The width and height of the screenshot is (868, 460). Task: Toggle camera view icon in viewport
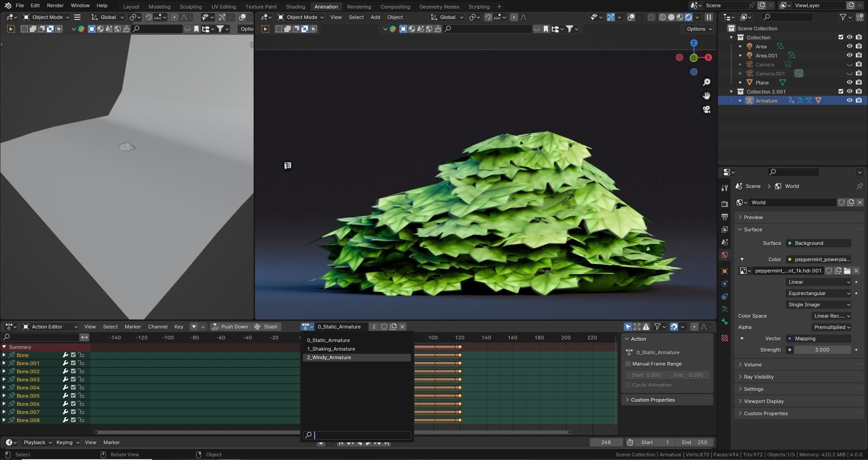(x=707, y=109)
